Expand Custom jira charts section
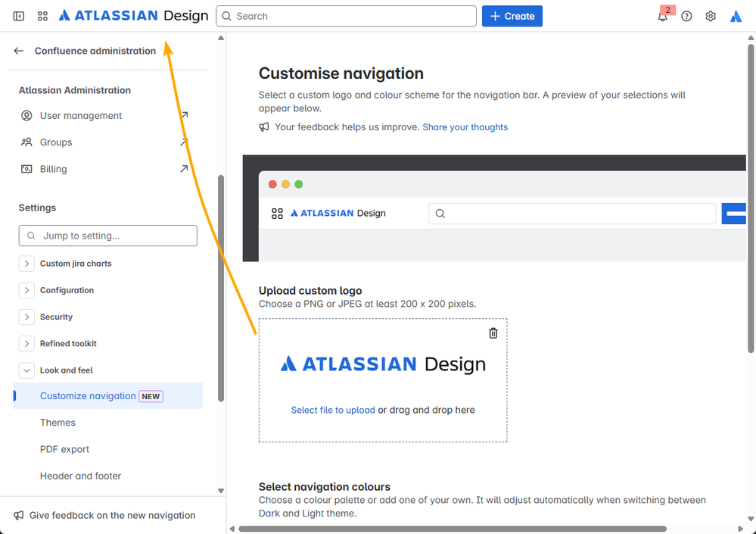Viewport: 756px width, 534px height. pos(26,264)
